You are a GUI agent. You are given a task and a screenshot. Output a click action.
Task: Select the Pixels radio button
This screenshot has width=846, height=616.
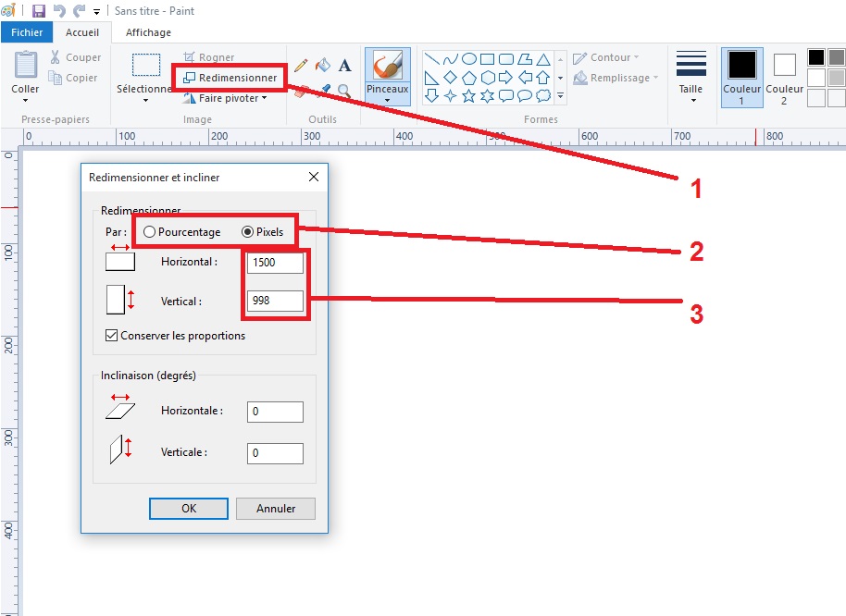pos(247,231)
